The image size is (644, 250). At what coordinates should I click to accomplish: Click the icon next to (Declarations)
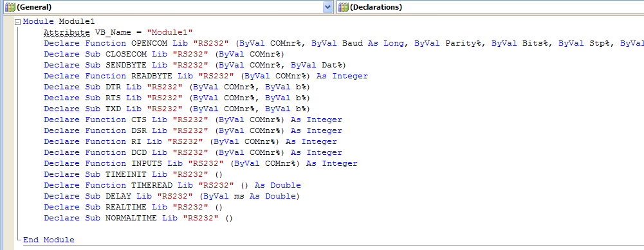[344, 7]
